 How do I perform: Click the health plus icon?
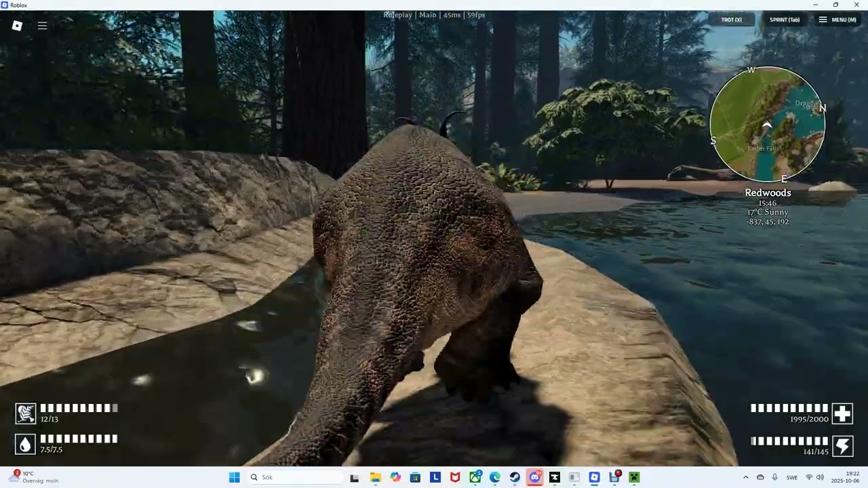pyautogui.click(x=842, y=413)
